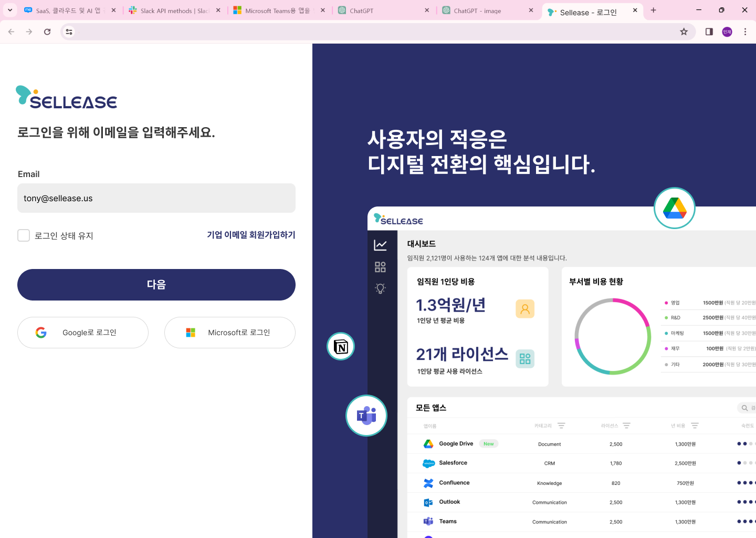Click the Google Drive circle badge
Viewport: 756px width, 538px height.
click(x=675, y=208)
